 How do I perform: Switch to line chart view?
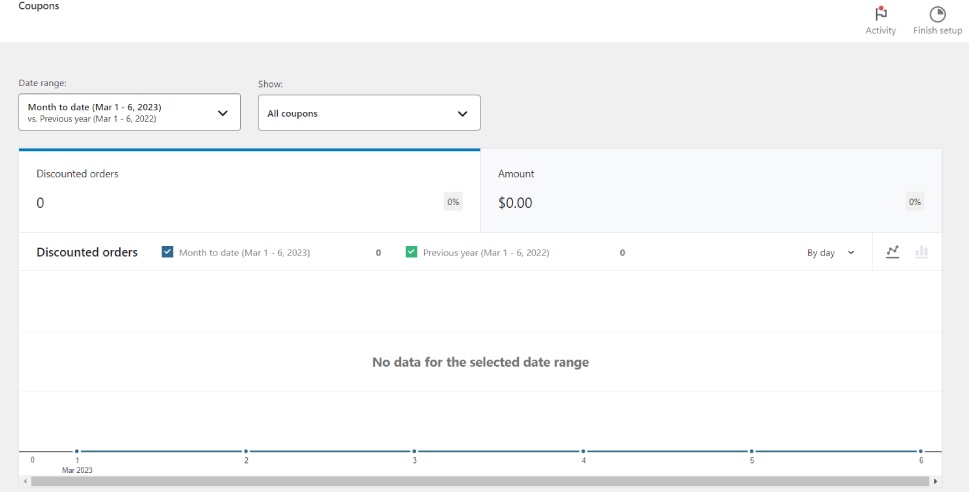[x=892, y=252]
